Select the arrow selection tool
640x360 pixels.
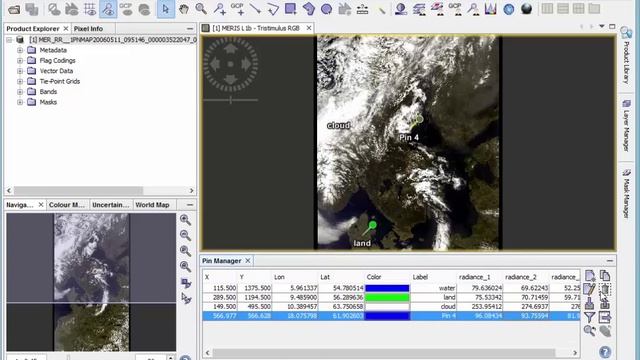(x=166, y=9)
